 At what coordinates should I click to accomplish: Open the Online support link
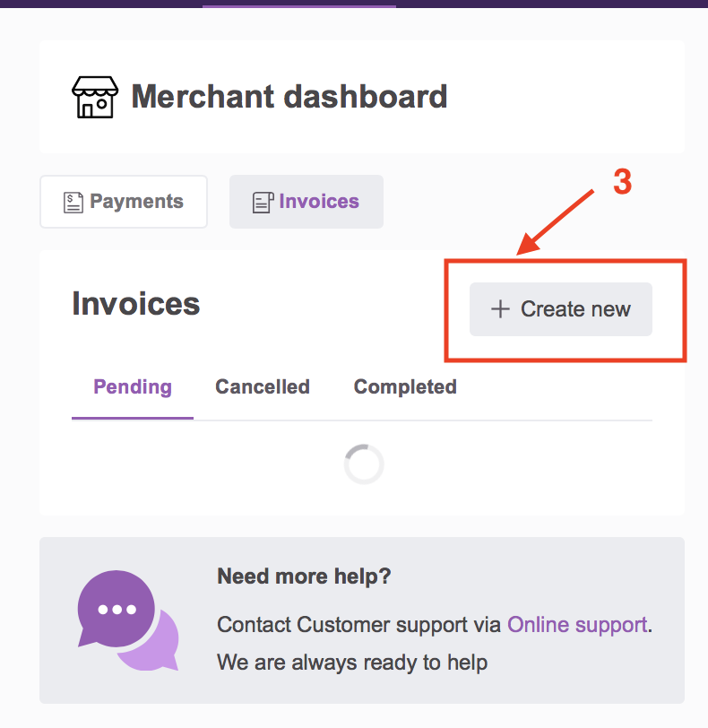coord(577,625)
